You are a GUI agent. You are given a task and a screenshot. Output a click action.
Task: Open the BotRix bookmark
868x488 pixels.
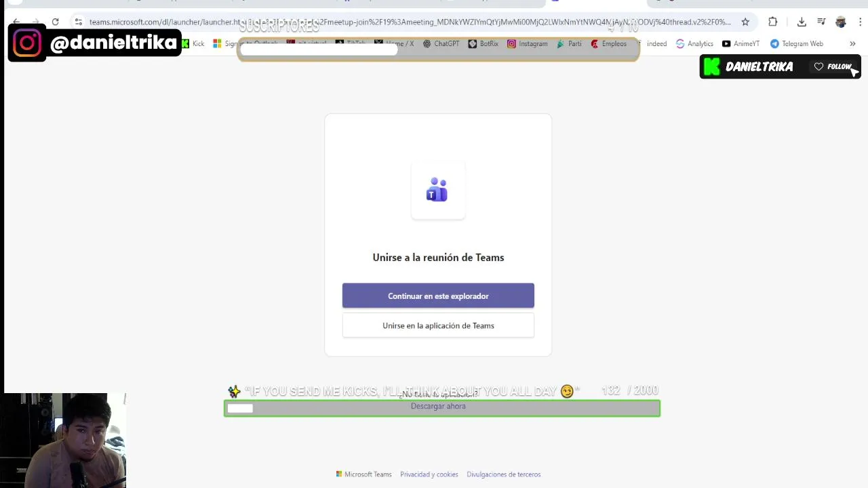[483, 43]
